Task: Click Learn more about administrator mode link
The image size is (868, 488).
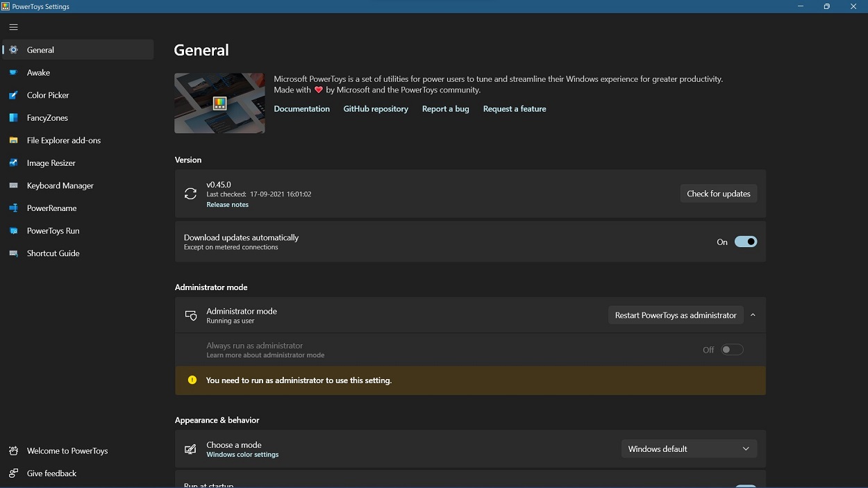Action: coord(265,355)
